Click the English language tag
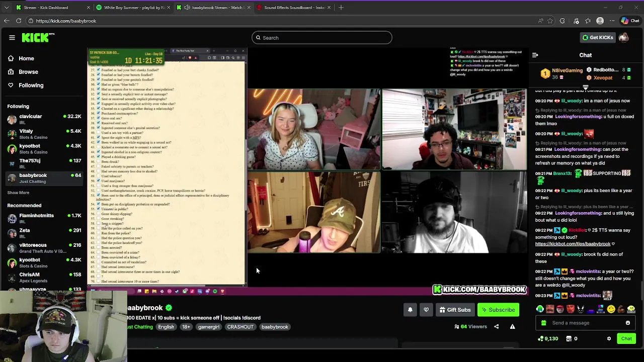 pos(166,327)
